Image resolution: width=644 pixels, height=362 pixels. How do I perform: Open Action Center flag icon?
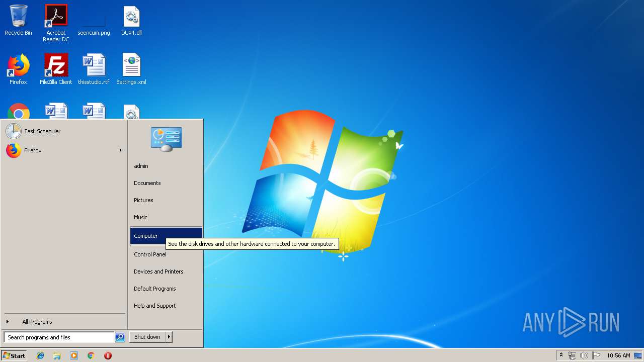click(x=596, y=355)
